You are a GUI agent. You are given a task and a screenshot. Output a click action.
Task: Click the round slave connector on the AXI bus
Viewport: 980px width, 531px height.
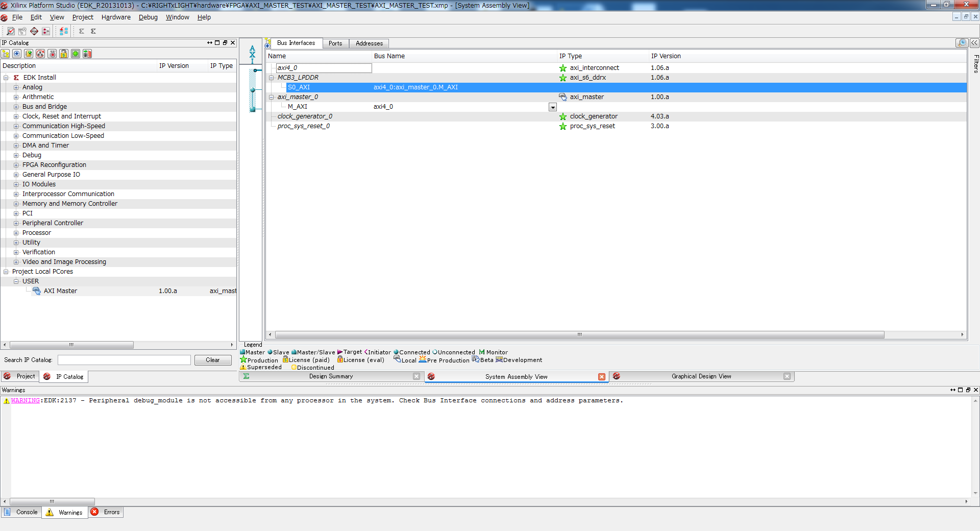(x=252, y=90)
